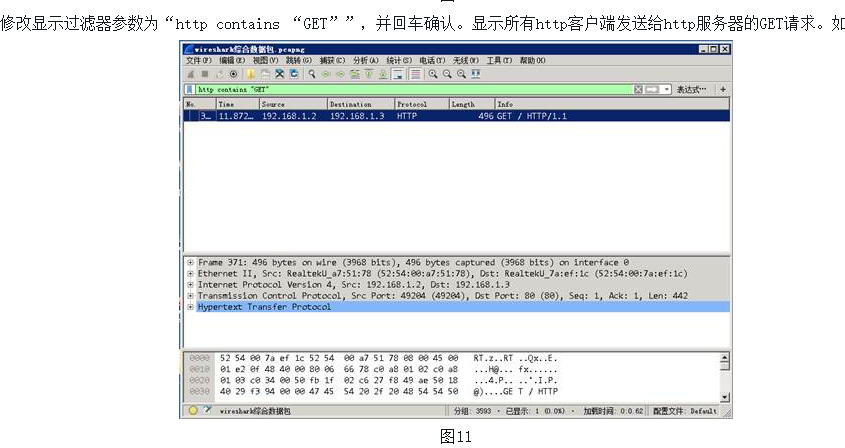
Task: Click the find packet magnifier icon
Action: (x=311, y=74)
